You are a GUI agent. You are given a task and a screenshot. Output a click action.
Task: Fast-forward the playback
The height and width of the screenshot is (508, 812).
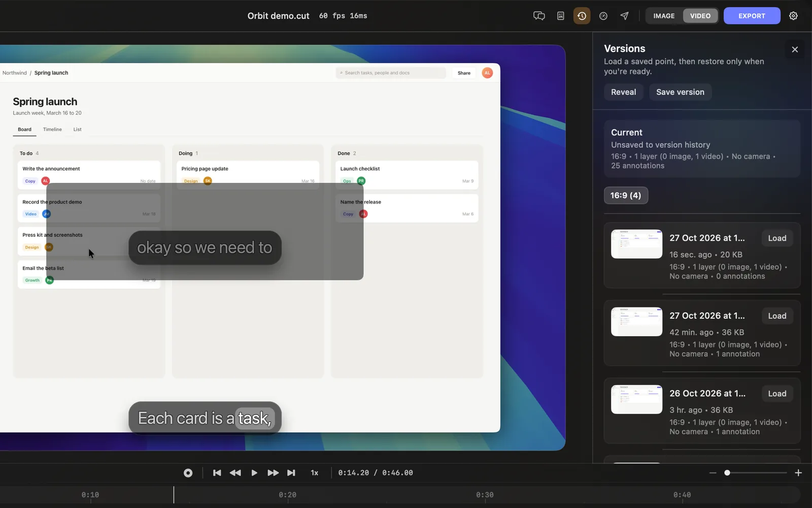coord(273,473)
